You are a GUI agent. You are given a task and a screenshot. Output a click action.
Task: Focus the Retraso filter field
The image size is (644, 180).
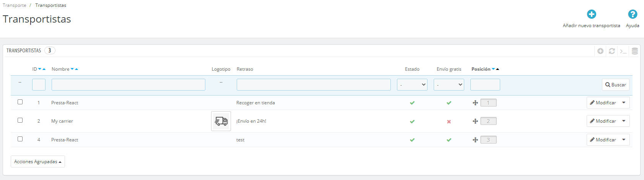(x=314, y=85)
